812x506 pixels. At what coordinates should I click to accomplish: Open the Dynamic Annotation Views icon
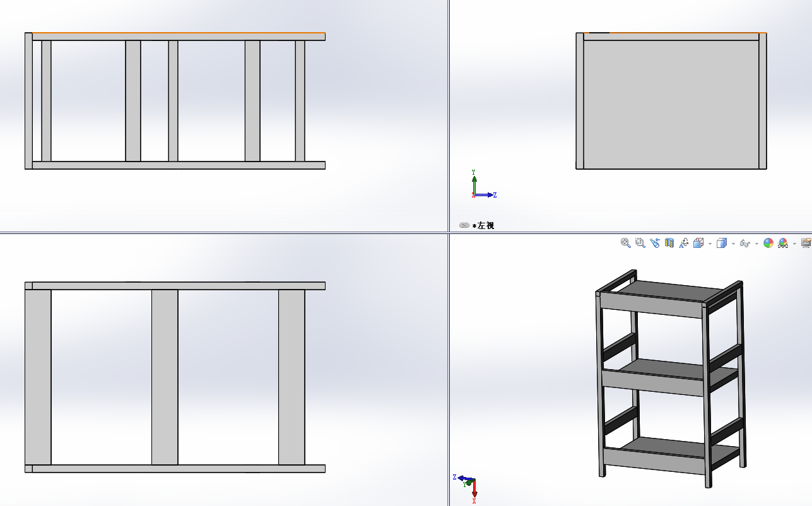683,243
